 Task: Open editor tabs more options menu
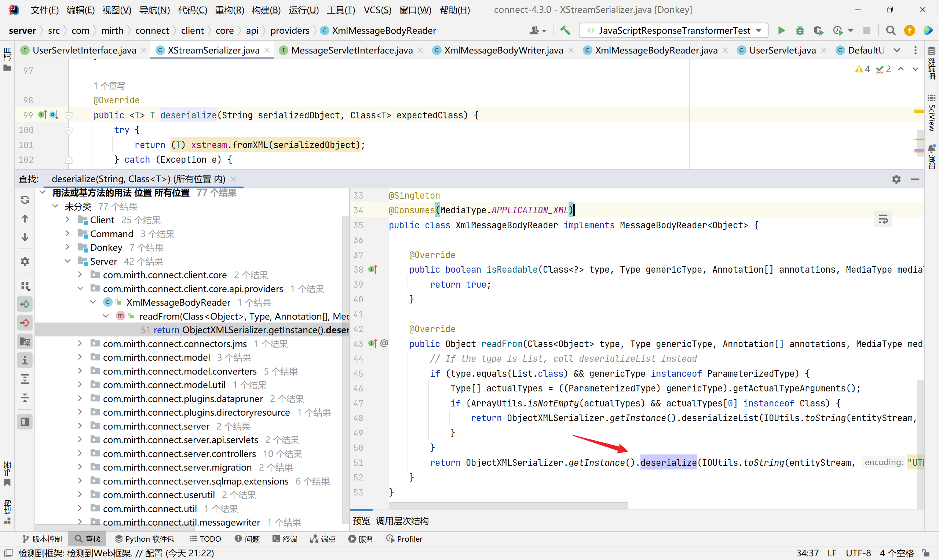(x=915, y=50)
